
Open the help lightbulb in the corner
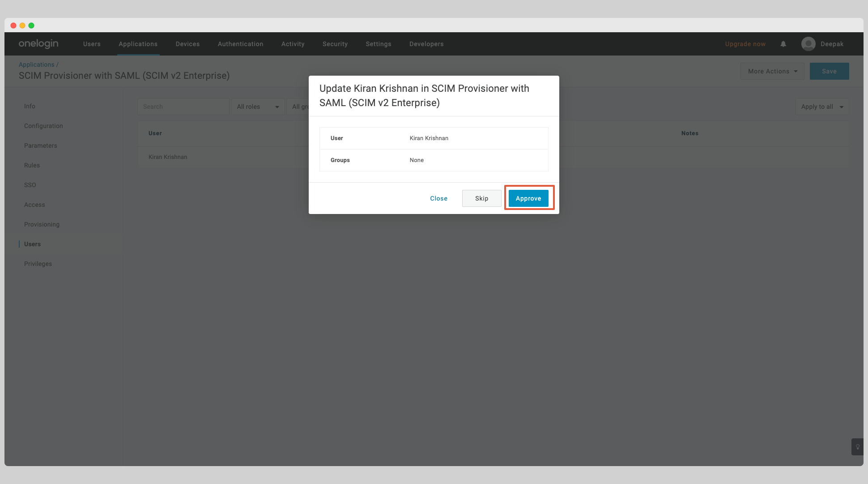coord(857,447)
